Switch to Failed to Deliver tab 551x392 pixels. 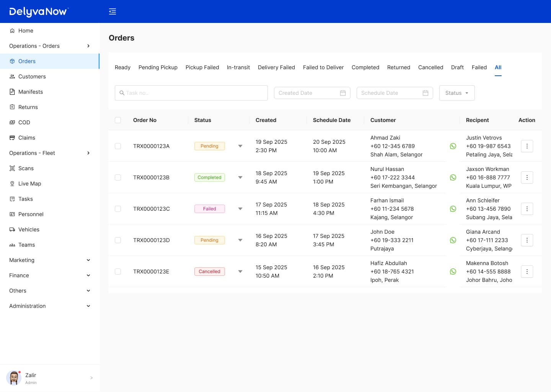click(323, 67)
